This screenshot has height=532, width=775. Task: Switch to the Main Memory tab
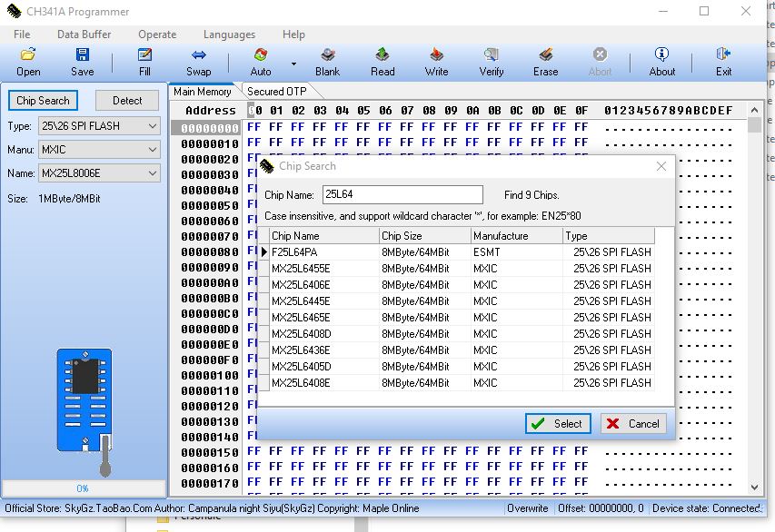click(x=202, y=92)
